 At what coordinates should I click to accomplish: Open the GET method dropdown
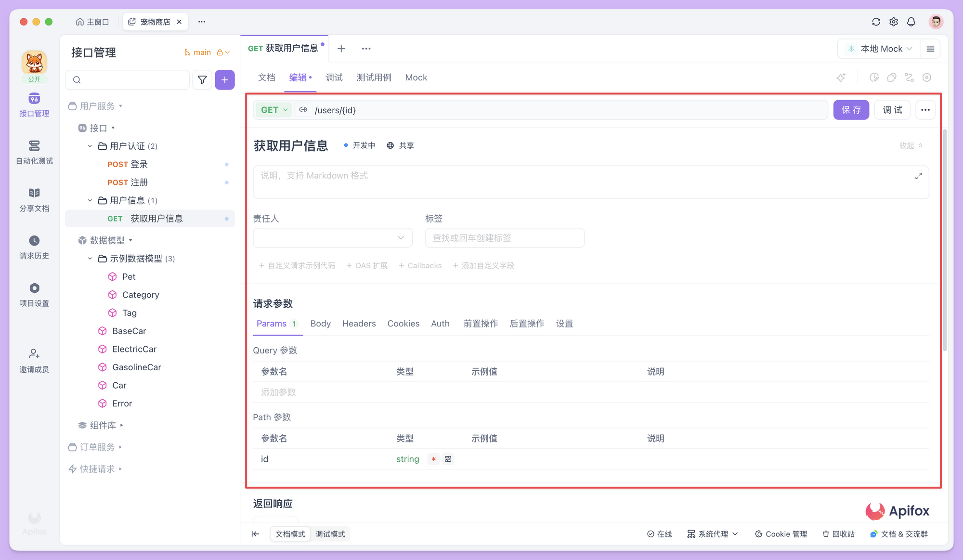[x=273, y=110]
